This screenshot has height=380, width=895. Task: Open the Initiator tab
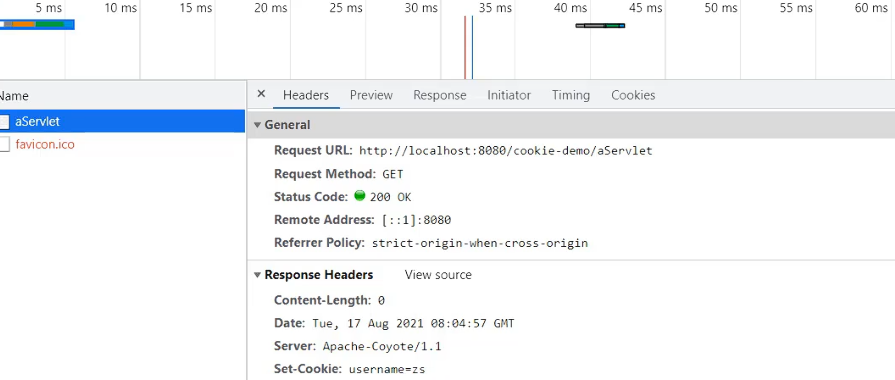click(x=509, y=95)
